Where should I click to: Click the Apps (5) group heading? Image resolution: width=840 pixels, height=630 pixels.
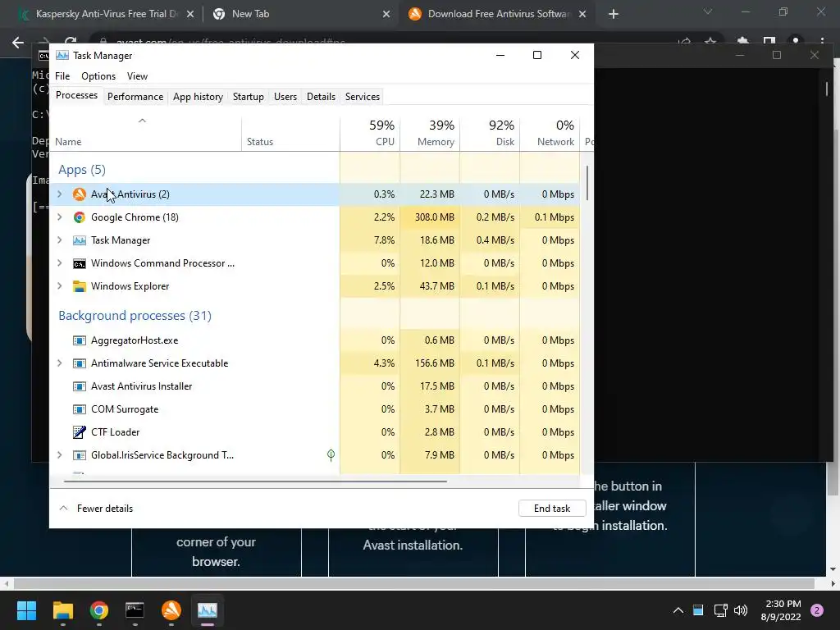point(82,170)
